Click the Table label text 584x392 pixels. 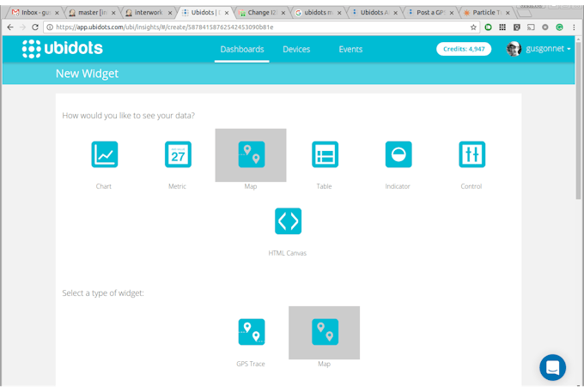[324, 186]
